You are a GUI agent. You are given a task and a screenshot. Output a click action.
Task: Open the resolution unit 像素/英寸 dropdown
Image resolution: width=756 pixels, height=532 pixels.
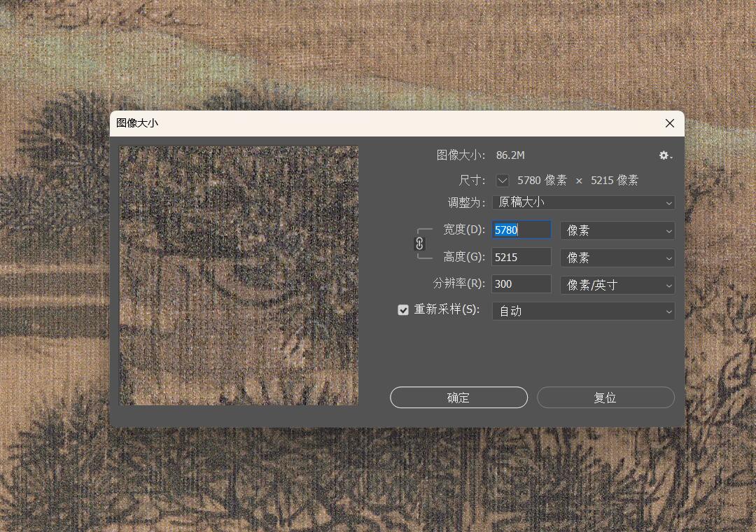pyautogui.click(x=617, y=285)
